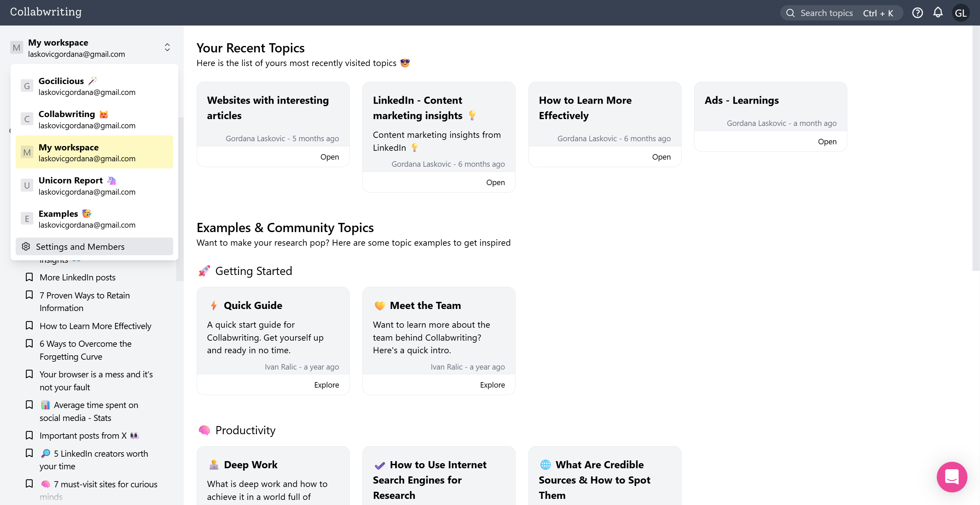Click the globe icon on Credible Sources card

pyautogui.click(x=545, y=465)
